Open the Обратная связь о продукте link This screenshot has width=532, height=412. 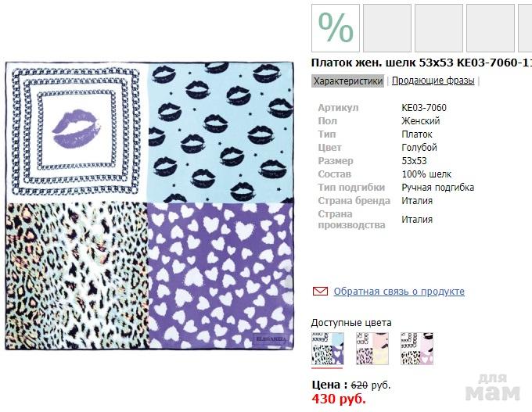click(399, 292)
